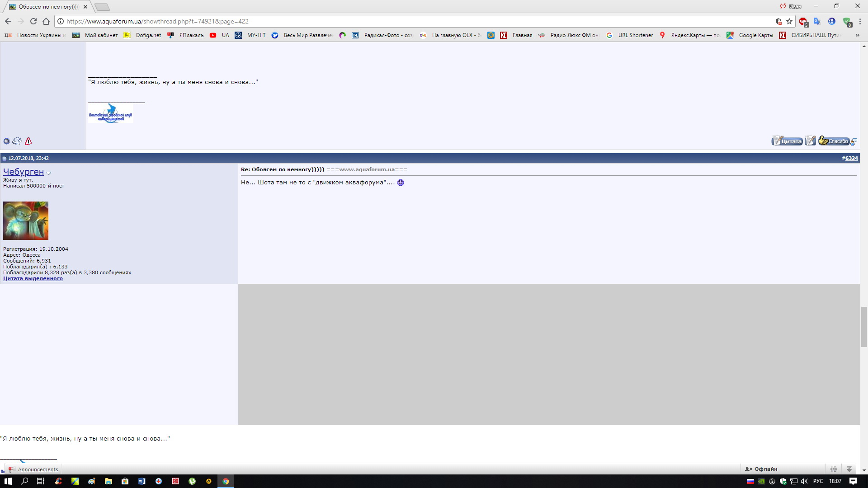Click the user chat icon next to Спасибо
868x488 pixels.
pyautogui.click(x=854, y=142)
